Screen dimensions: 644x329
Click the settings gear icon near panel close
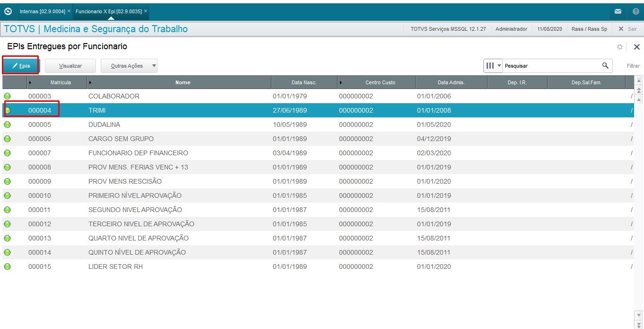(620, 47)
